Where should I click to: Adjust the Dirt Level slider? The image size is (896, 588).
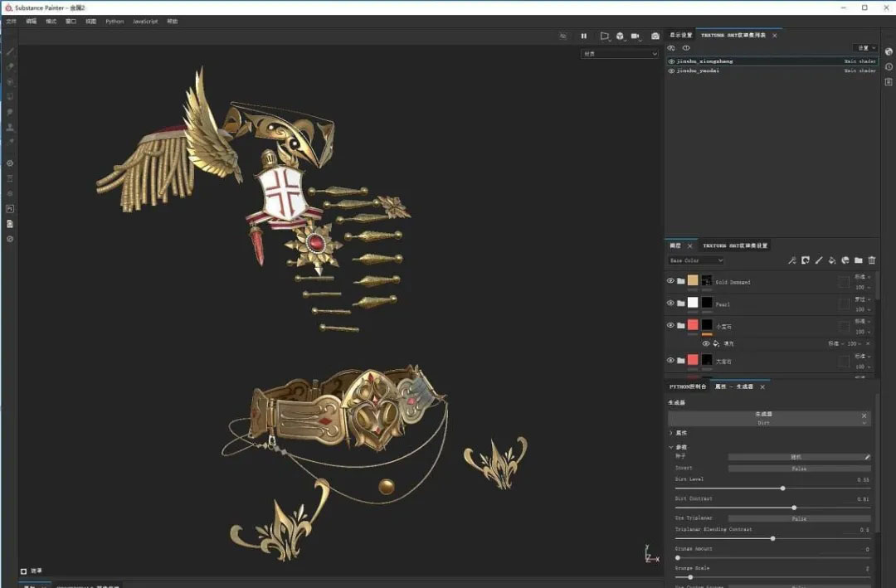(782, 488)
